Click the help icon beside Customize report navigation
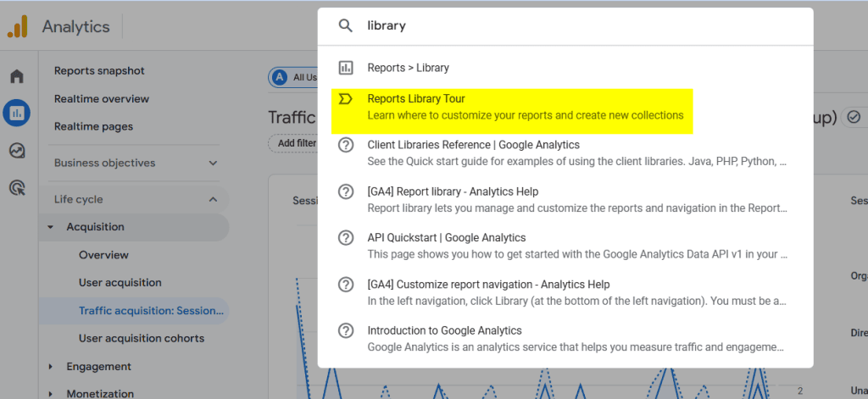The height and width of the screenshot is (399, 868). click(346, 285)
